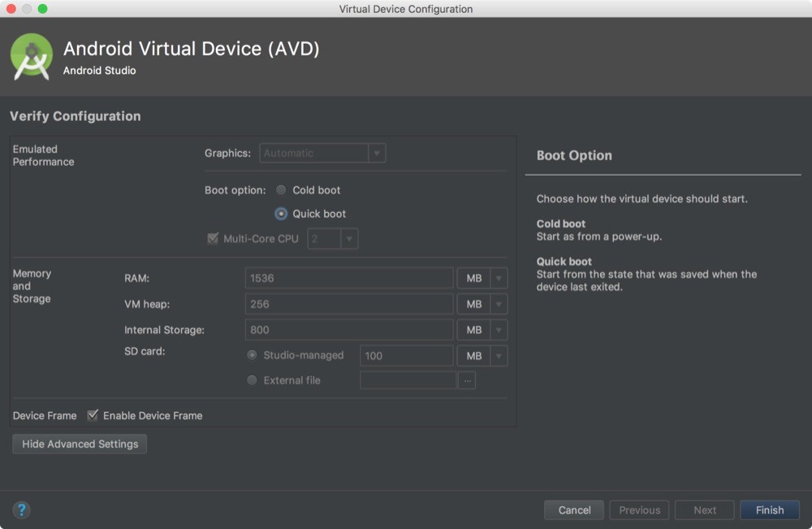Screen dimensions: 812x529
Task: Uncheck Enable Device Frame
Action: coord(92,415)
